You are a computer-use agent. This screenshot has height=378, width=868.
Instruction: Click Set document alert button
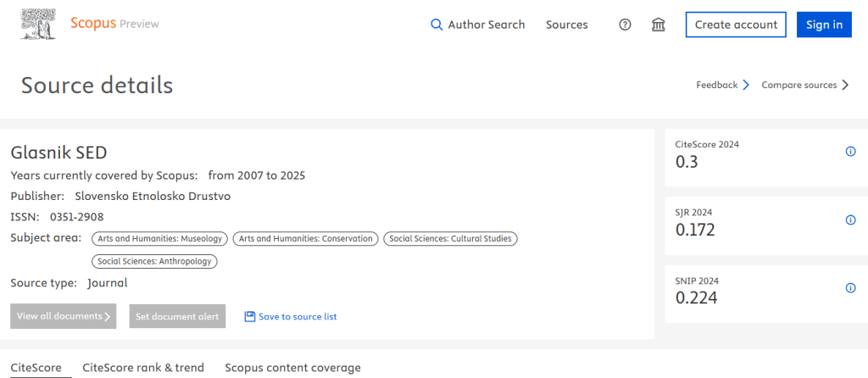point(178,316)
